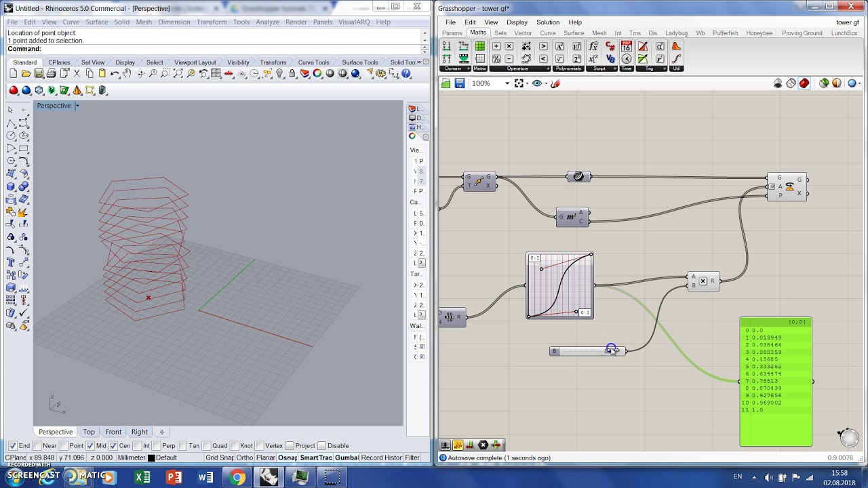Select the Pan hand tool in Rhino
The width and height of the screenshot is (868, 488).
click(x=127, y=73)
